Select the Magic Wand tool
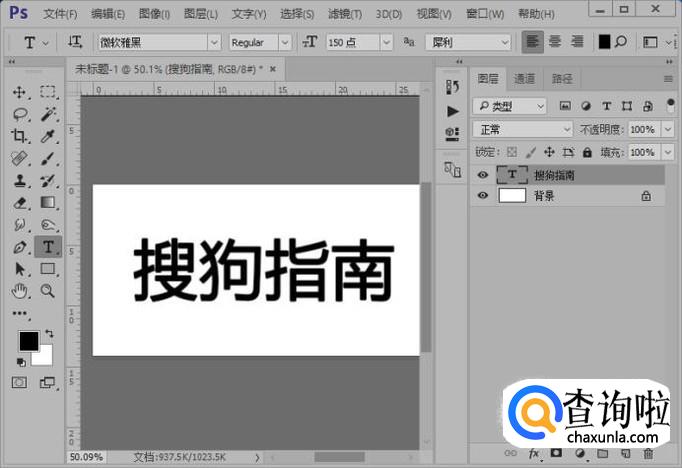Image resolution: width=682 pixels, height=468 pixels. 48,114
